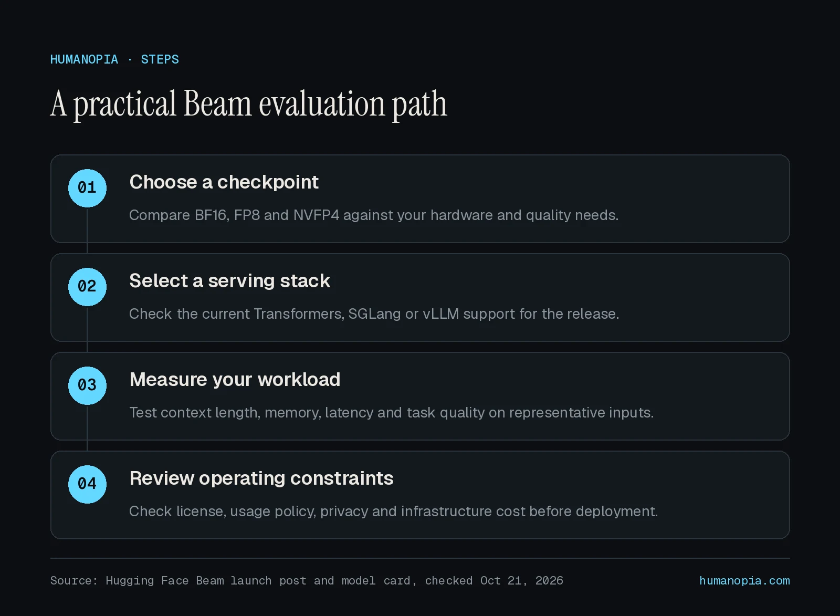Click the 03 step number badge
Viewport: 840px width, 616px height.
[87, 385]
